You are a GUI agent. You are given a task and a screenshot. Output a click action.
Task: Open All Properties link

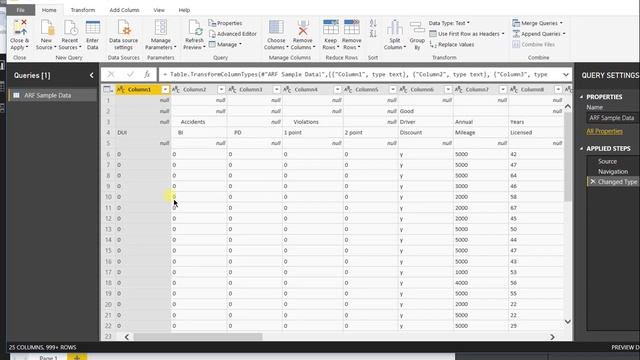604,131
